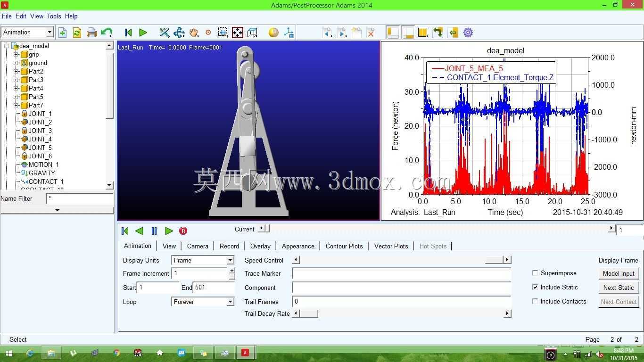Collapse the dea_model root node
Image resolution: width=644 pixels, height=362 pixels.
pos(7,46)
